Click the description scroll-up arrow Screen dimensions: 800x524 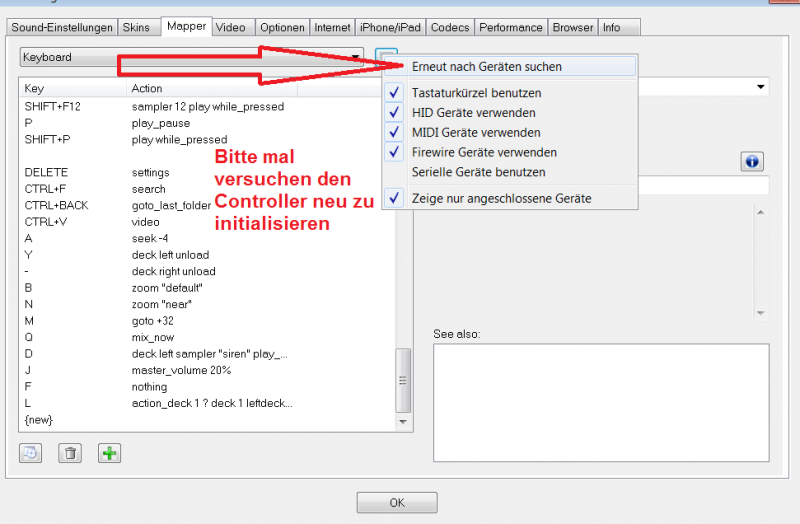point(761,212)
